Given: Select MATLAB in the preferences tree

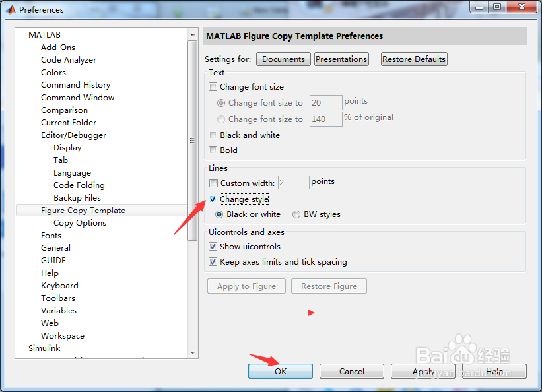Looking at the screenshot, I should pyautogui.click(x=44, y=35).
